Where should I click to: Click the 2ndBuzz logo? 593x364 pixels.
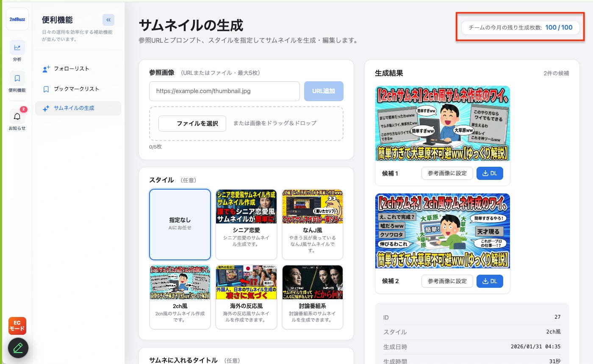tap(17, 19)
